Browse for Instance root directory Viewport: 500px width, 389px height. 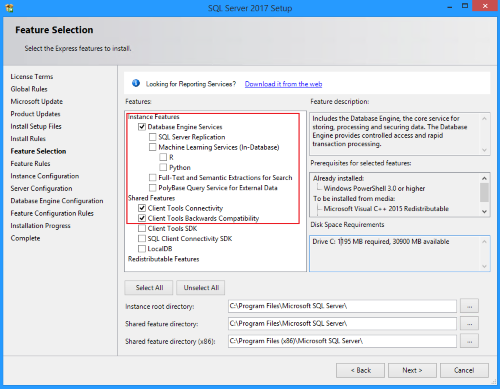[469, 306]
